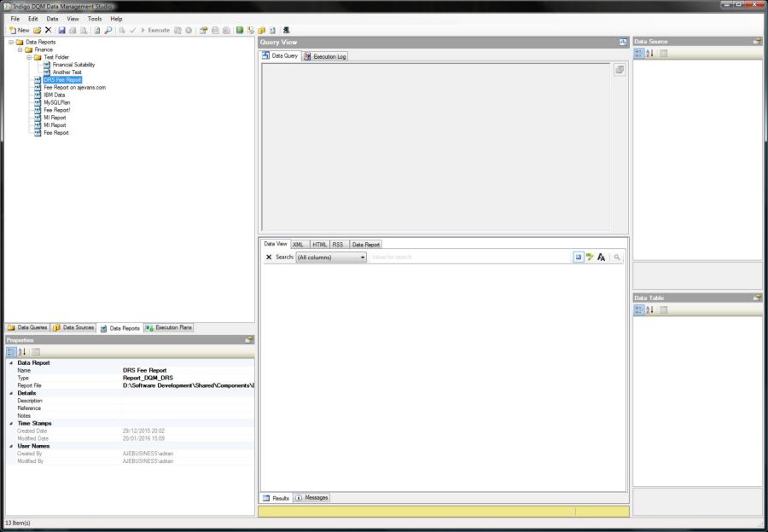Switch to the Data Sources tab
Viewport: 768px width, 532px height.
pyautogui.click(x=73, y=327)
